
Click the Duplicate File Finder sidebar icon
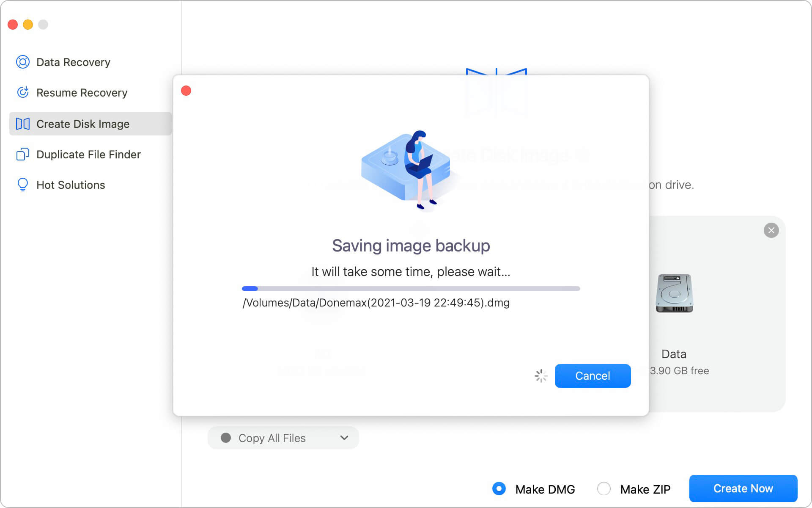coord(22,154)
